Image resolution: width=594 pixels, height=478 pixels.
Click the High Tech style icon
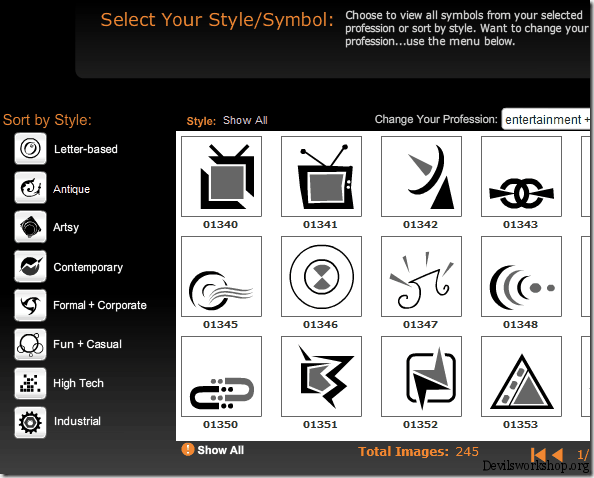click(x=30, y=383)
